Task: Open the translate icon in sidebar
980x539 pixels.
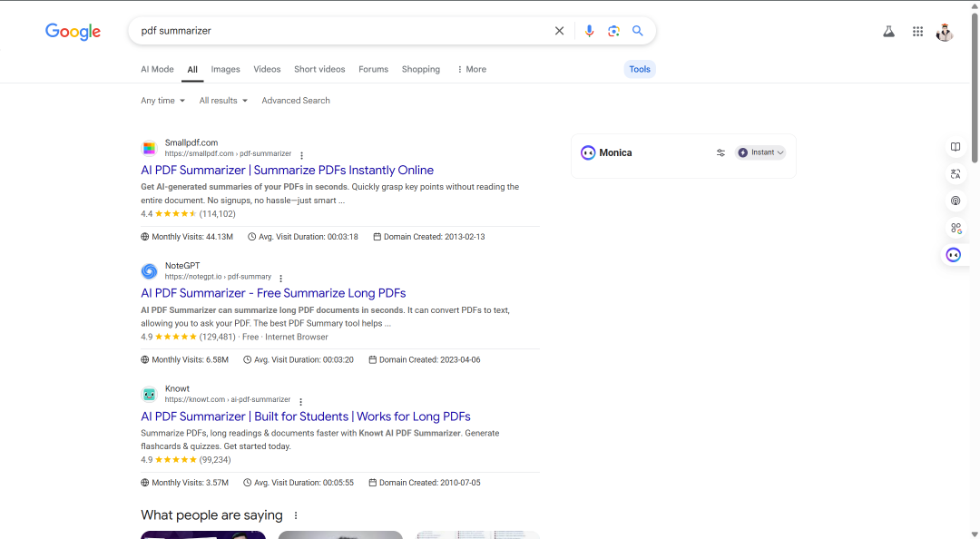Action: pyautogui.click(x=955, y=174)
